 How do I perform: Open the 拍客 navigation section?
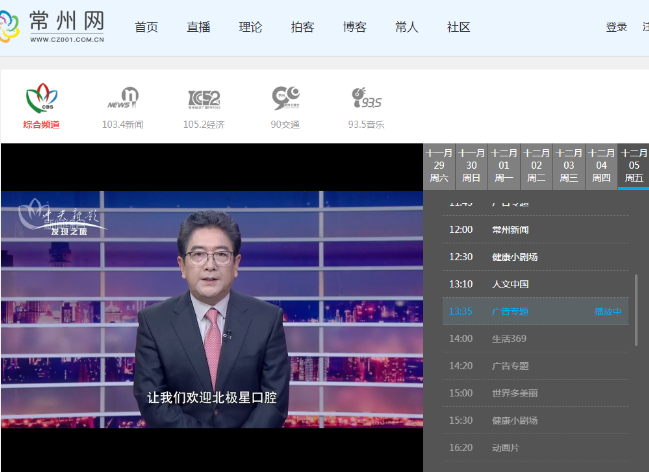click(x=302, y=27)
